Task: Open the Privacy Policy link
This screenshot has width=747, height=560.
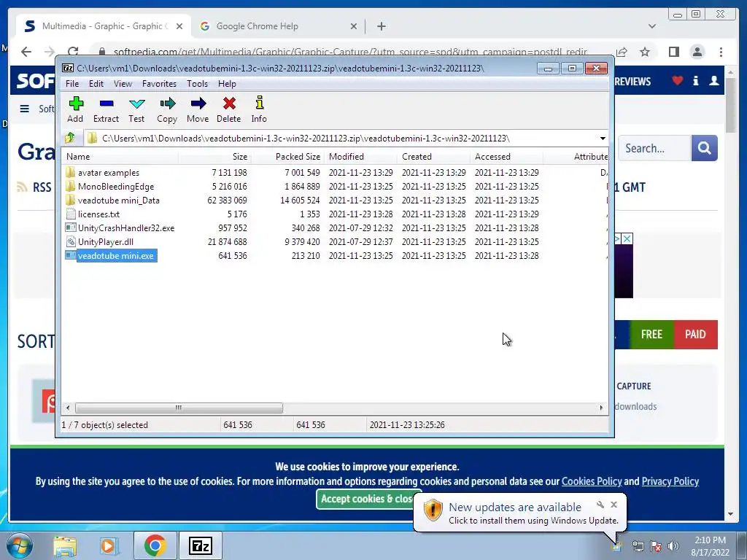Action: (x=670, y=481)
